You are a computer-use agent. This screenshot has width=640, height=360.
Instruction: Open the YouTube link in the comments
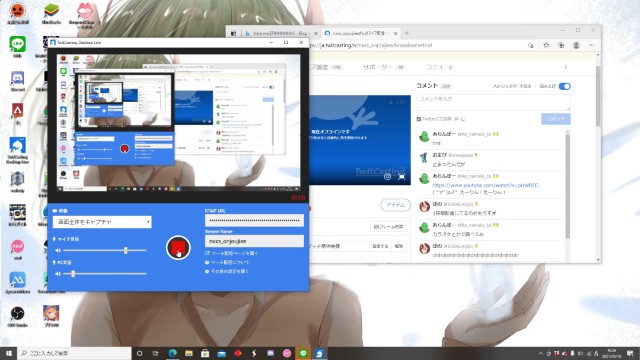point(486,185)
